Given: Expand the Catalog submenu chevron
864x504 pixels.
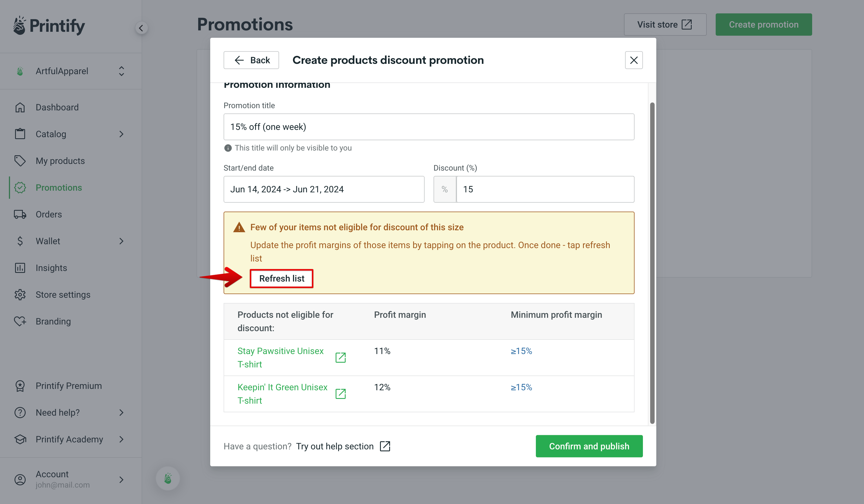Looking at the screenshot, I should [x=121, y=134].
